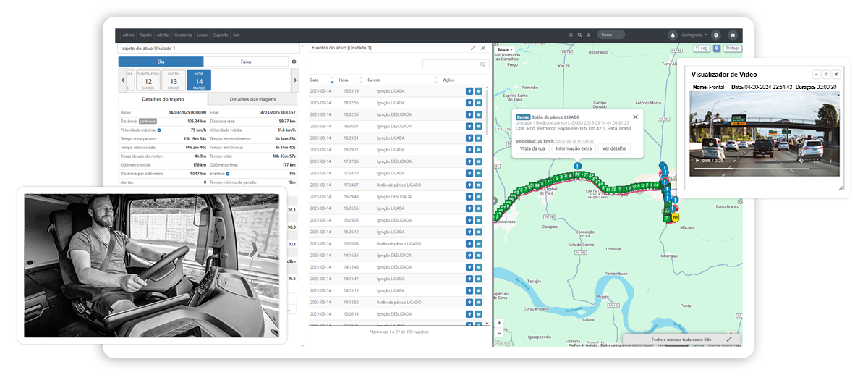
Task: Show map pin for the 15:26:08 event
Action: click(x=469, y=243)
